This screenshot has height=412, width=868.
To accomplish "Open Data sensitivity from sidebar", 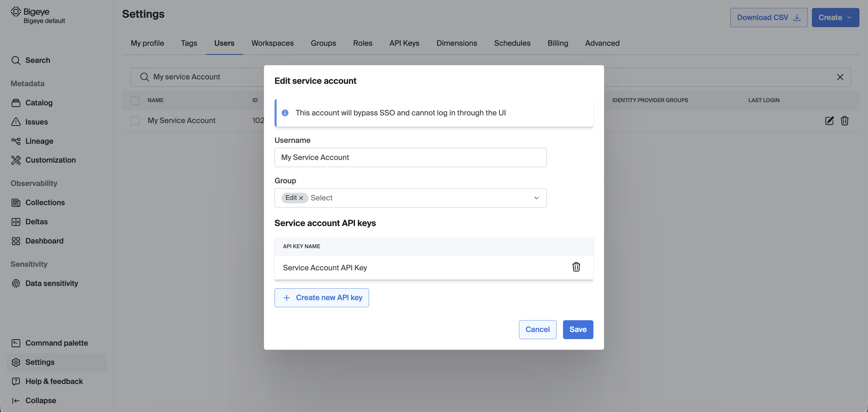I will pos(52,283).
